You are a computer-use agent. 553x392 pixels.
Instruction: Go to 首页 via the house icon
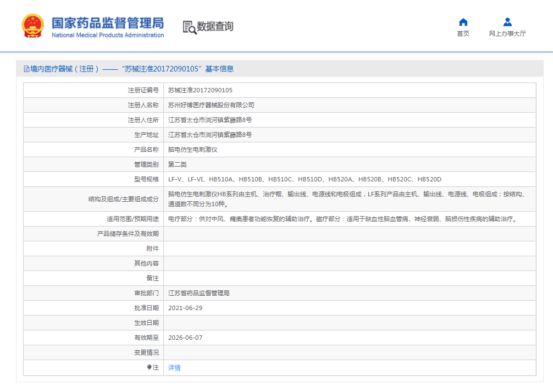tap(463, 22)
